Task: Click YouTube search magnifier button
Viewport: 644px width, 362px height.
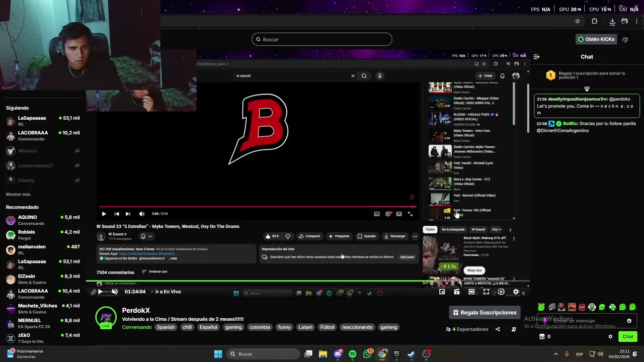Action: pos(364,76)
